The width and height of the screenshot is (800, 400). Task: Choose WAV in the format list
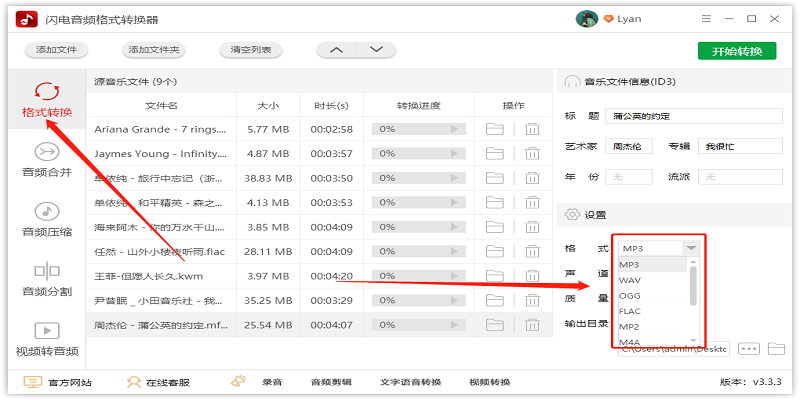tap(653, 280)
